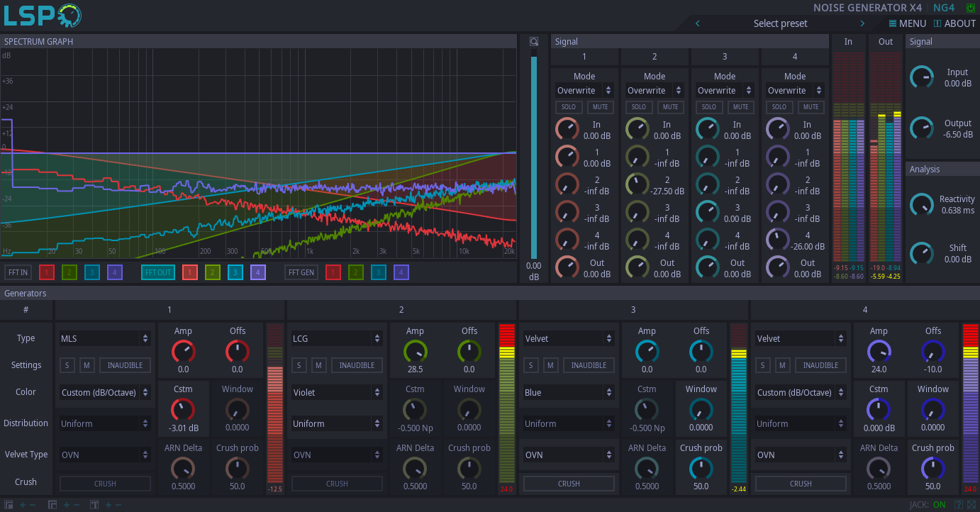The width and height of the screenshot is (980, 512).
Task: Click INAUDIBLE in generator 2 settings
Action: point(357,364)
